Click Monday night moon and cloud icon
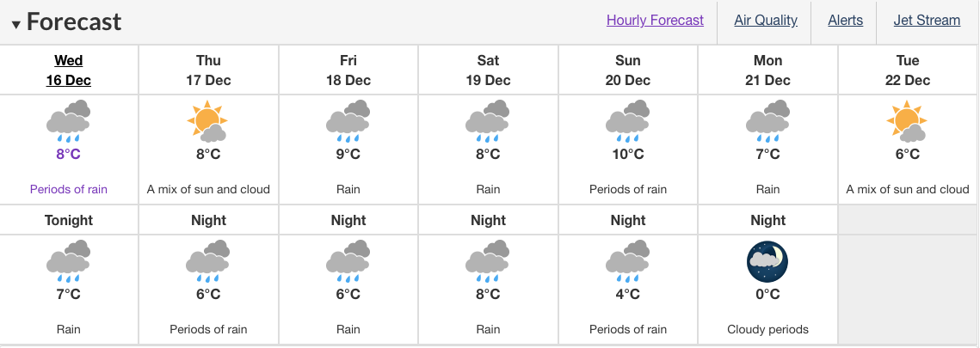Image resolution: width=980 pixels, height=348 pixels. 767,262
